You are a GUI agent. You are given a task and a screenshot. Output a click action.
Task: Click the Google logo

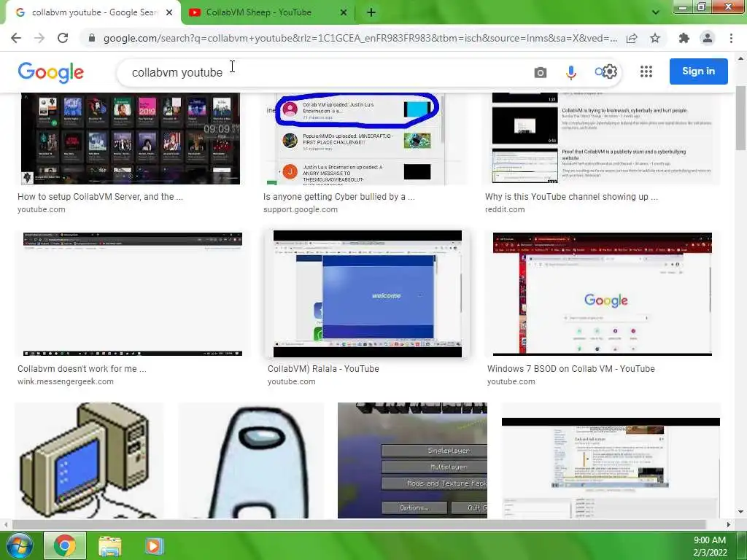[x=50, y=72]
